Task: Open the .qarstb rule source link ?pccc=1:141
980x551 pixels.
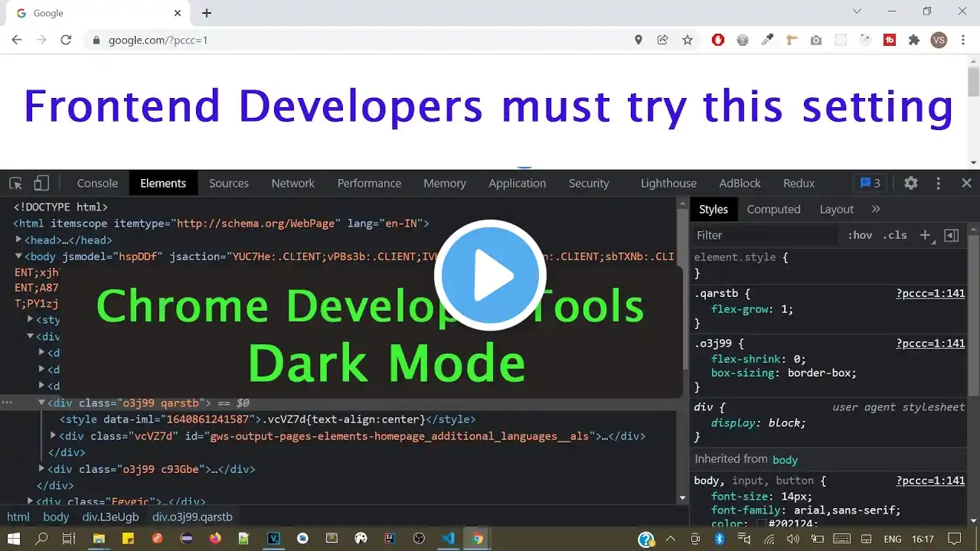Action: coord(930,293)
